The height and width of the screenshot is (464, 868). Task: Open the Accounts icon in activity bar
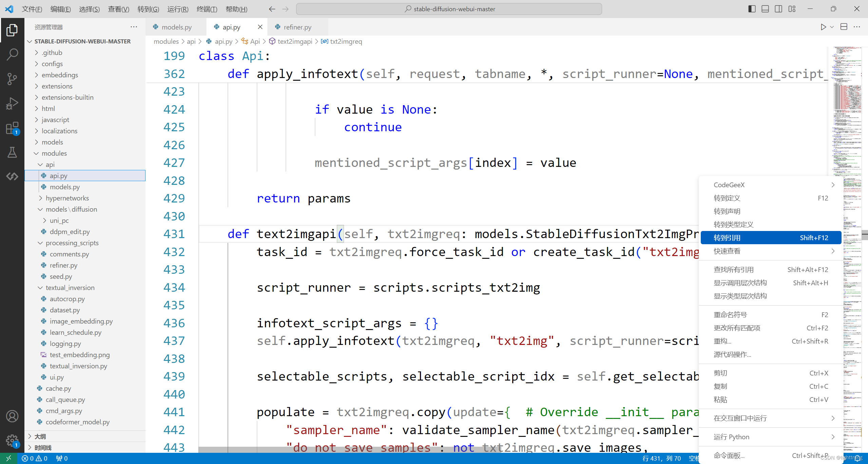[12, 416]
